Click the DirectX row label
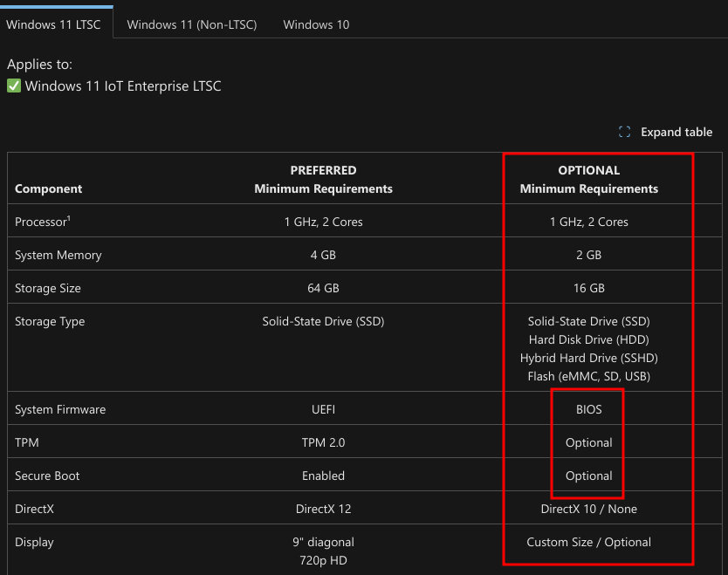This screenshot has height=575, width=728. point(34,509)
